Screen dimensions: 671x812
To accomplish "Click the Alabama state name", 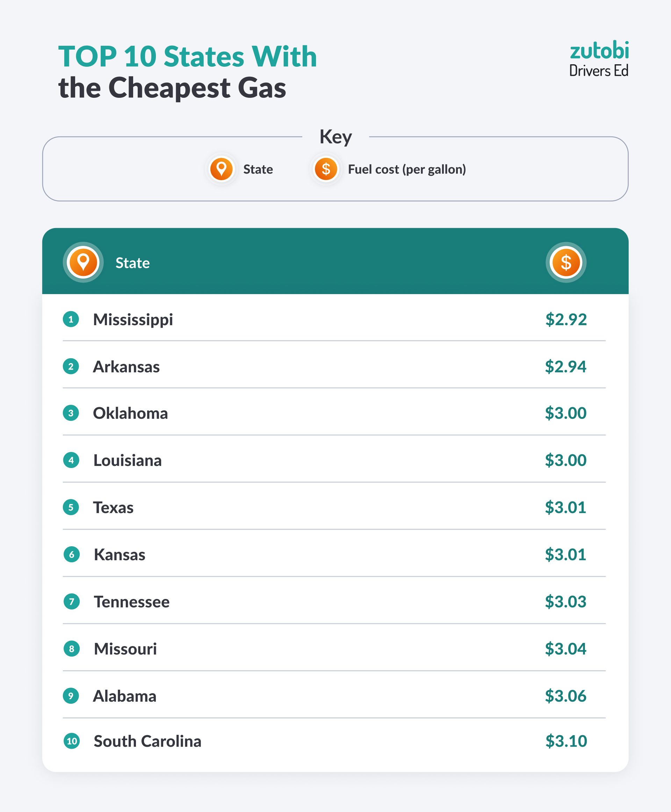I will pyautogui.click(x=124, y=696).
